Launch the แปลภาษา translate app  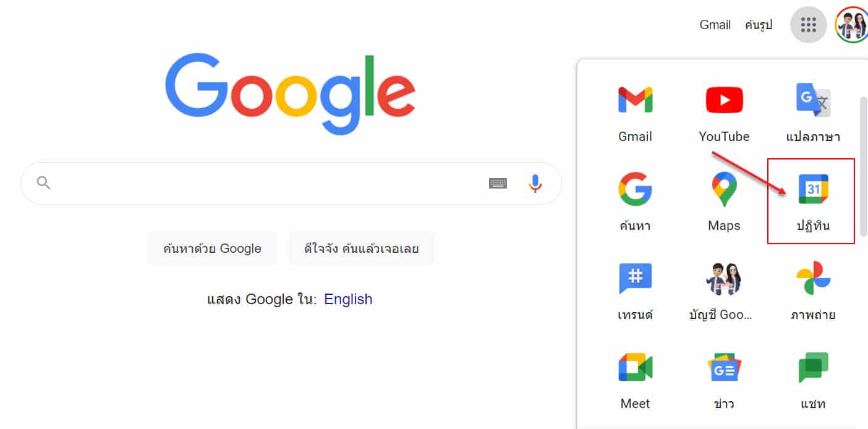(x=813, y=114)
